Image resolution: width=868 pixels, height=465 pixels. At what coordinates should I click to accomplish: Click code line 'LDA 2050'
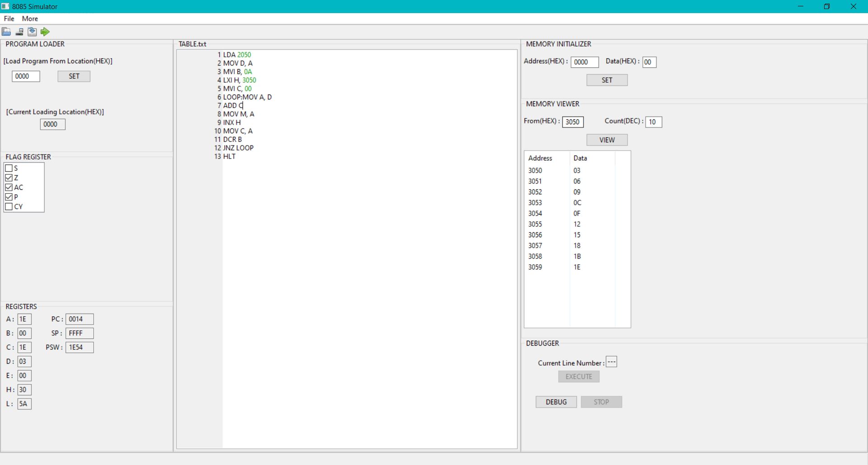[x=237, y=55]
